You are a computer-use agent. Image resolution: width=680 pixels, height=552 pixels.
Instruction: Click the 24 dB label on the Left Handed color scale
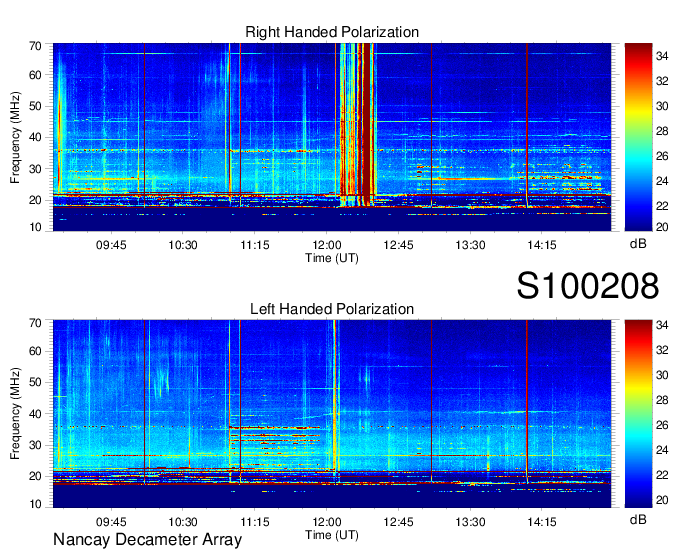tap(662, 450)
